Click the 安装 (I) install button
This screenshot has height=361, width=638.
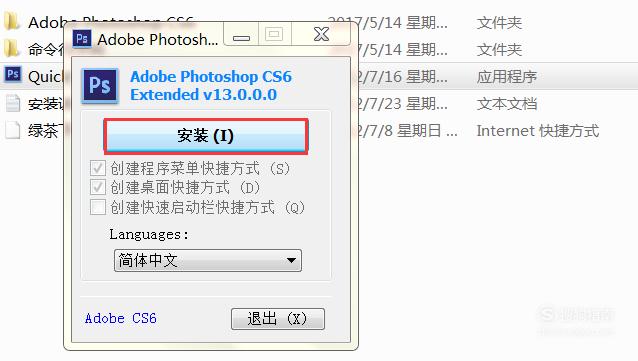[x=205, y=136]
